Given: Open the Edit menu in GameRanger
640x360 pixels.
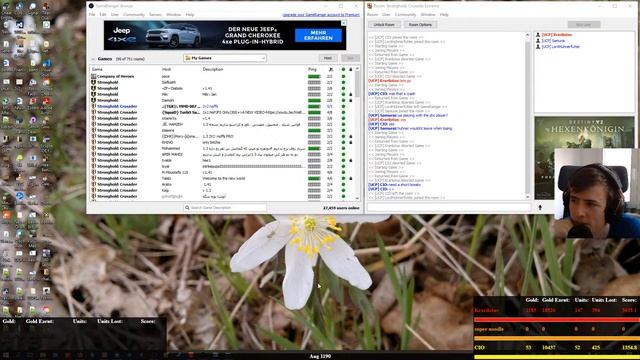Looking at the screenshot, I should pos(103,15).
